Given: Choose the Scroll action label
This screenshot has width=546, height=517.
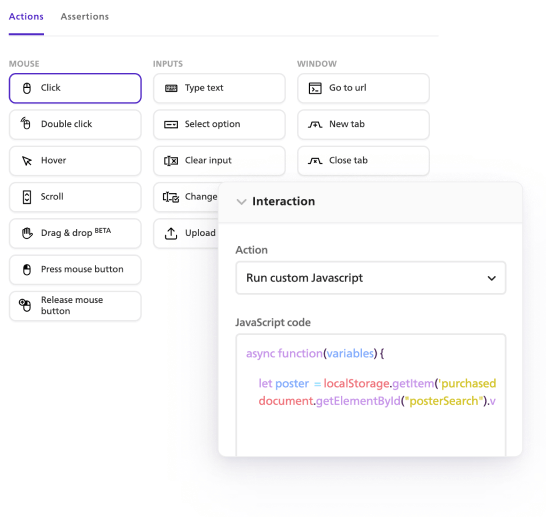Looking at the screenshot, I should [x=52, y=196].
